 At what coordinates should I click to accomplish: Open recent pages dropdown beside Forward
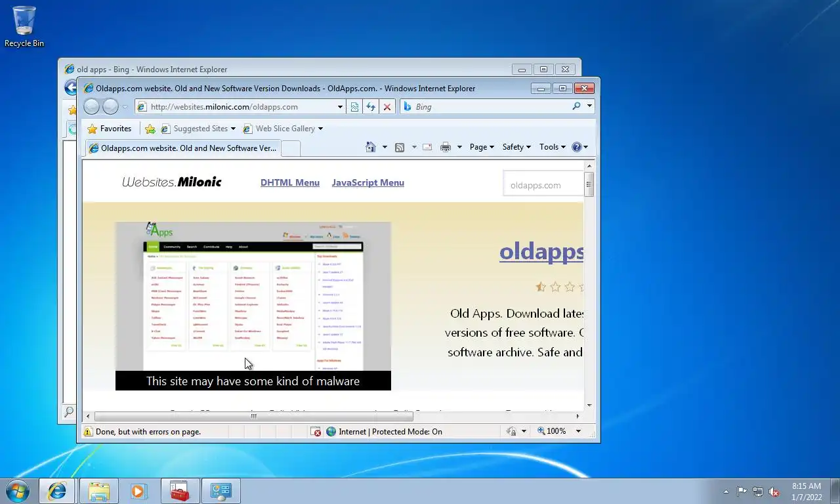point(125,107)
